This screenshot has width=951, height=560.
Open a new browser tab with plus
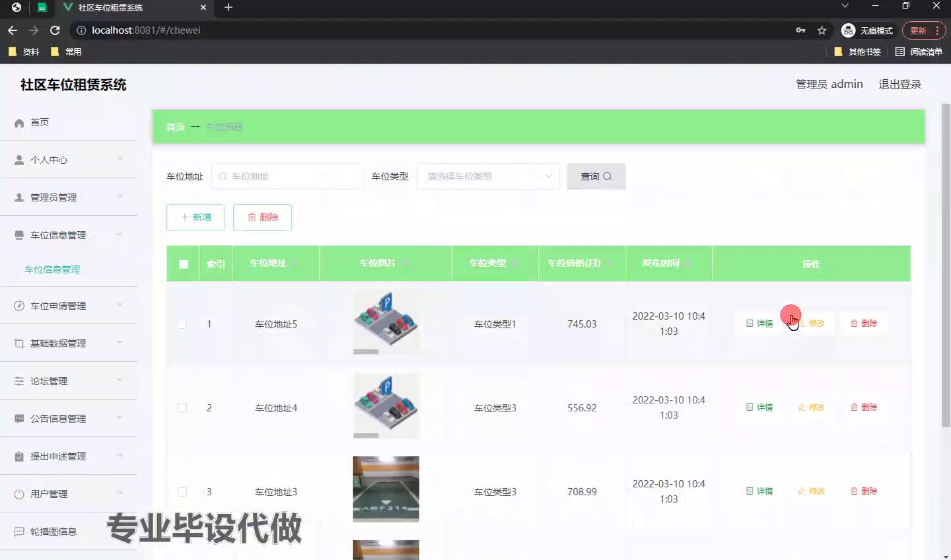[229, 7]
